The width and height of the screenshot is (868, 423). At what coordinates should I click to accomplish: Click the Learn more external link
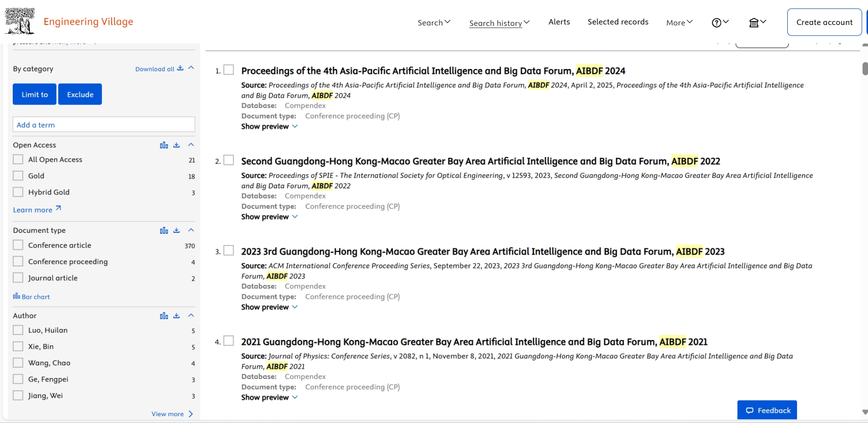click(37, 209)
